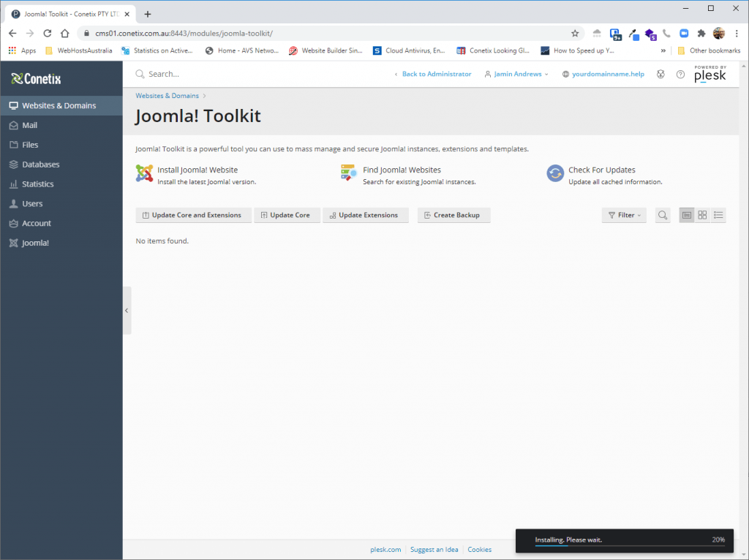The image size is (749, 560).
Task: Click the Find Joomla! Websites icon
Action: [x=348, y=173]
